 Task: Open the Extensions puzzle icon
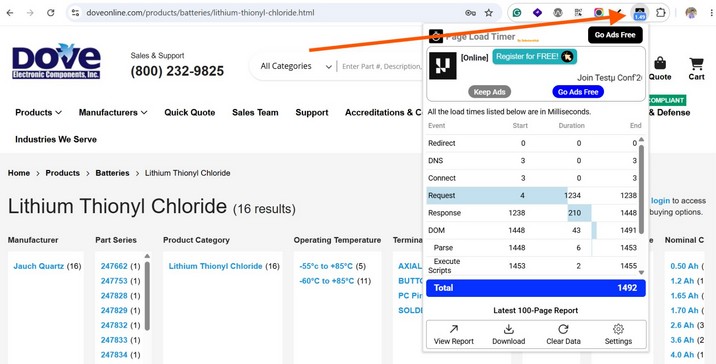[660, 13]
